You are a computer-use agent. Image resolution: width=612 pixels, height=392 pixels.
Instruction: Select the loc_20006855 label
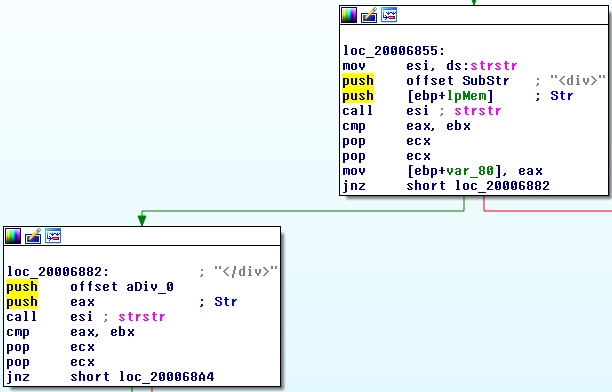point(394,51)
